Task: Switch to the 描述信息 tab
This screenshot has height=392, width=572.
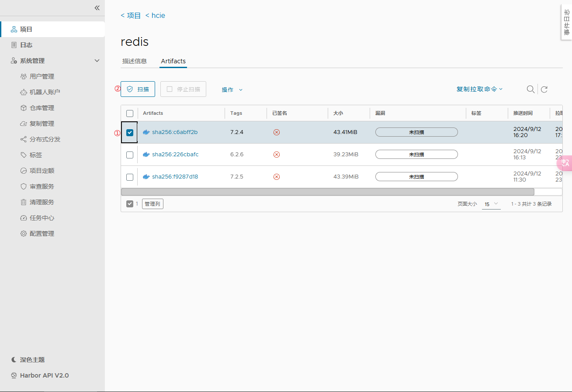Action: pyautogui.click(x=135, y=61)
